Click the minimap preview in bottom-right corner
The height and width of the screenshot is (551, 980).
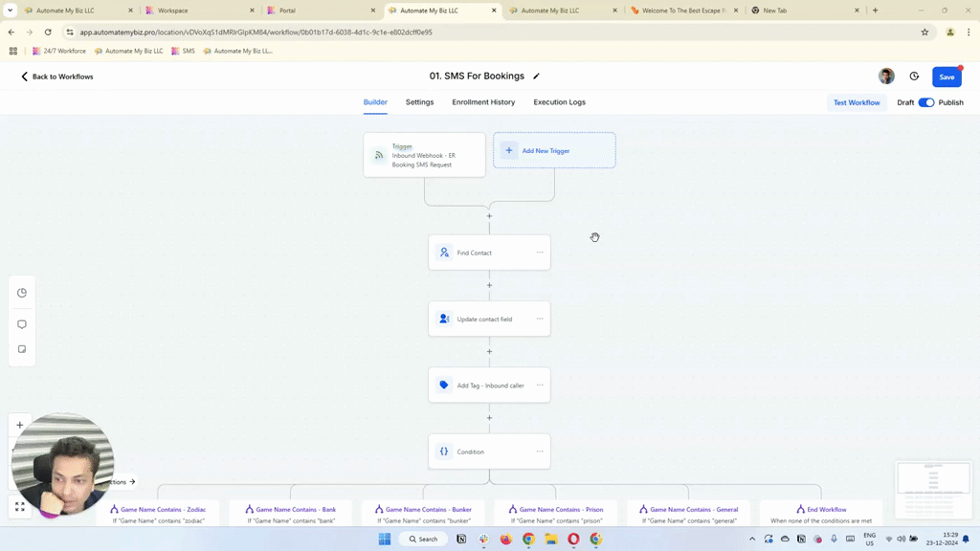(933, 491)
